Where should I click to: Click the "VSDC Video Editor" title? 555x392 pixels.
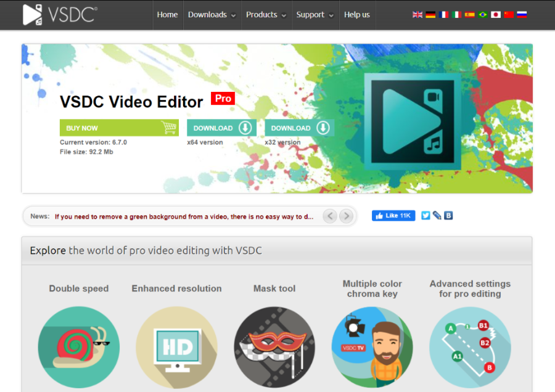point(131,102)
